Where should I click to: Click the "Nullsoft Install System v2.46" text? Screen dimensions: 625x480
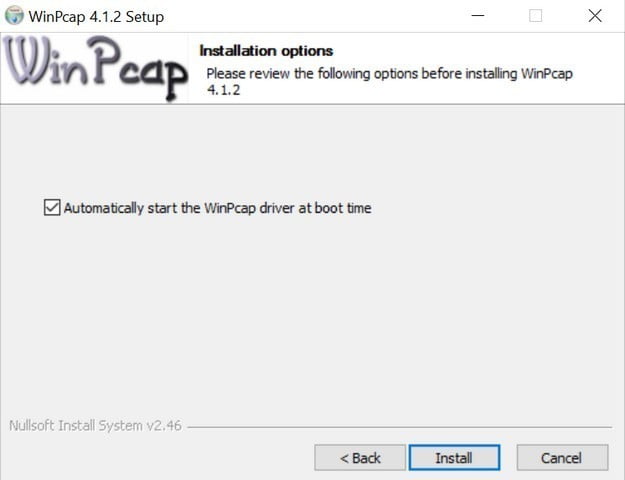(95, 426)
